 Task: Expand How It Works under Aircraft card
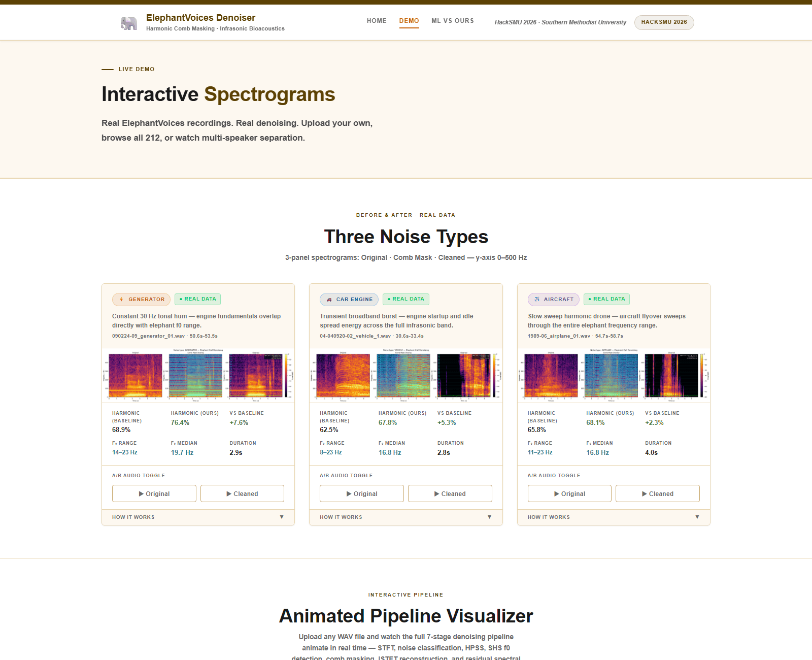[614, 517]
